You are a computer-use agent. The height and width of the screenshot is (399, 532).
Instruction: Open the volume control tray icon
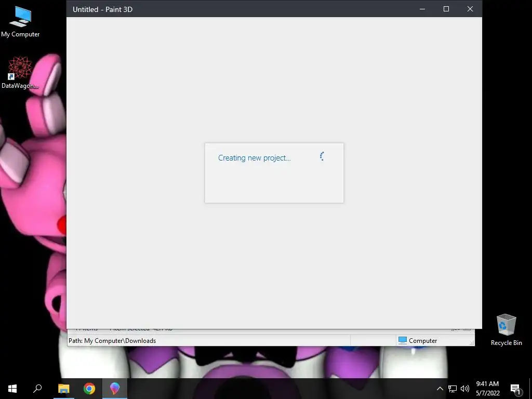pyautogui.click(x=465, y=389)
